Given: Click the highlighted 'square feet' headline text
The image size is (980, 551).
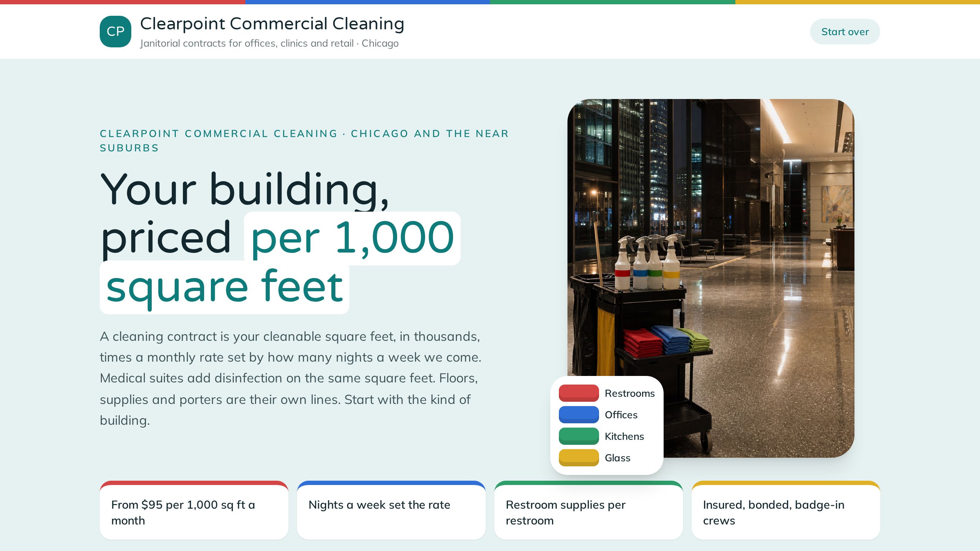Looking at the screenshot, I should coord(225,287).
